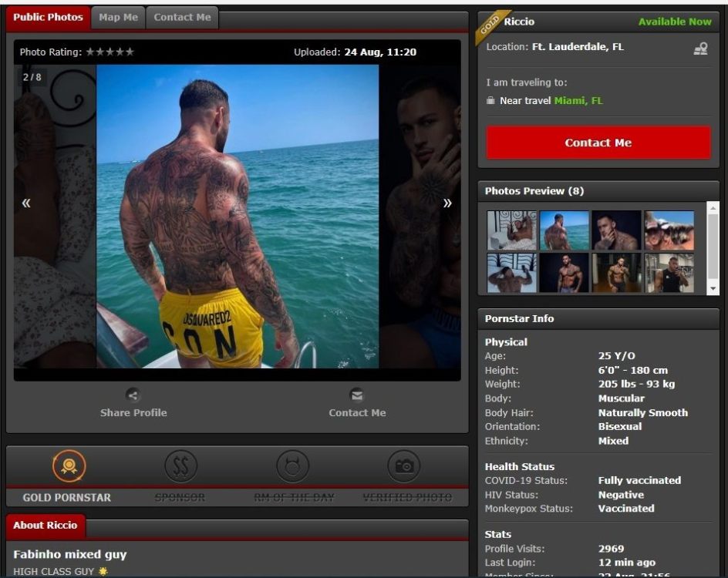Select the first thumbnail in Photos Preview
Viewport: 728px width, 578px height.
(x=511, y=230)
